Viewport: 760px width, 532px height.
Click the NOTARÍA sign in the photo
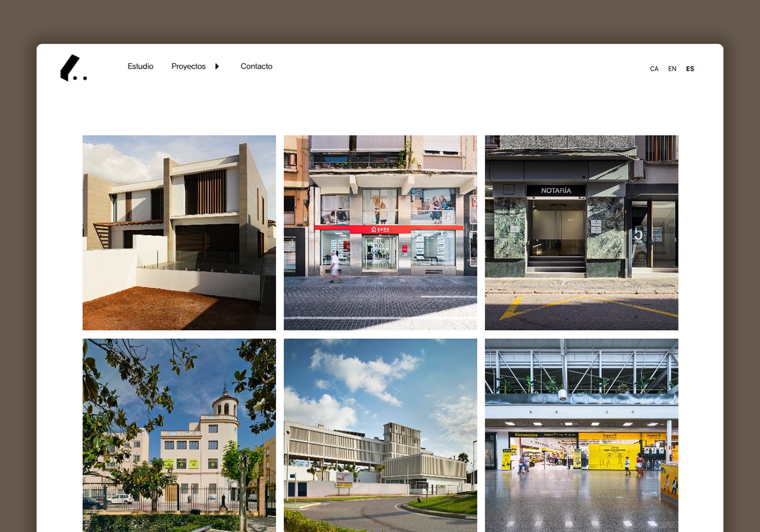click(x=556, y=191)
